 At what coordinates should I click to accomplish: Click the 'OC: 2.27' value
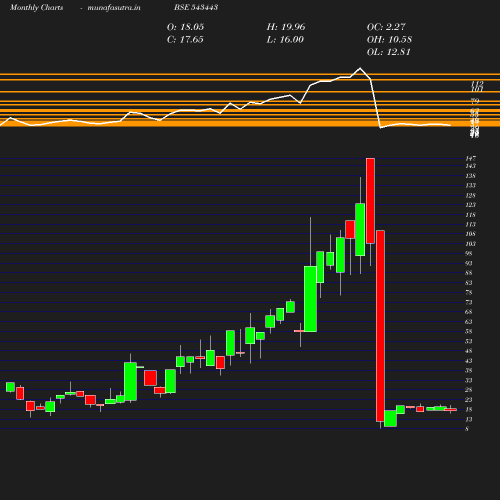[386, 27]
